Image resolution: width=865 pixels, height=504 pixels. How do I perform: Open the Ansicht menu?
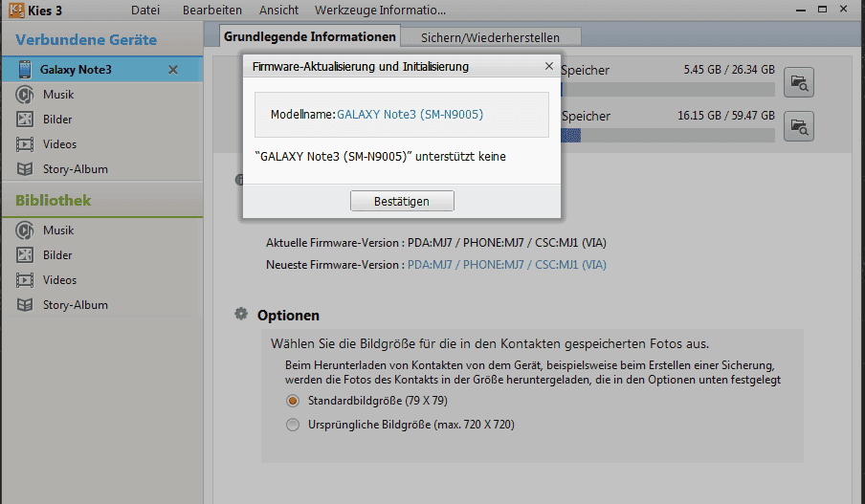point(278,10)
